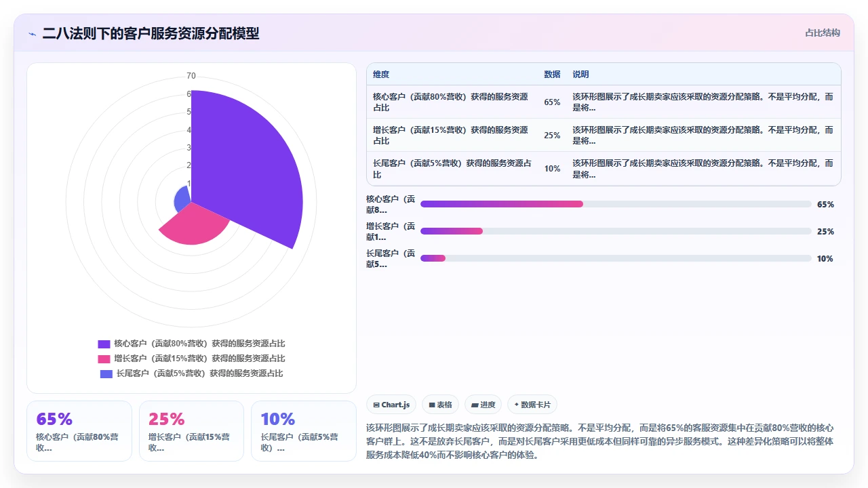Click the 10% label after the progress bar
868x488 pixels.
coord(825,259)
